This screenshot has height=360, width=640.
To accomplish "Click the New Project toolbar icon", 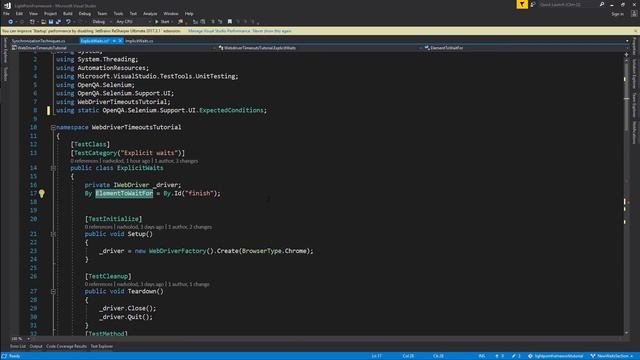I will tap(32, 22).
